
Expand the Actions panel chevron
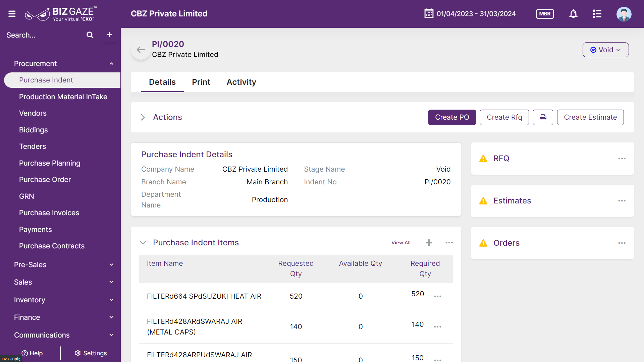(143, 117)
